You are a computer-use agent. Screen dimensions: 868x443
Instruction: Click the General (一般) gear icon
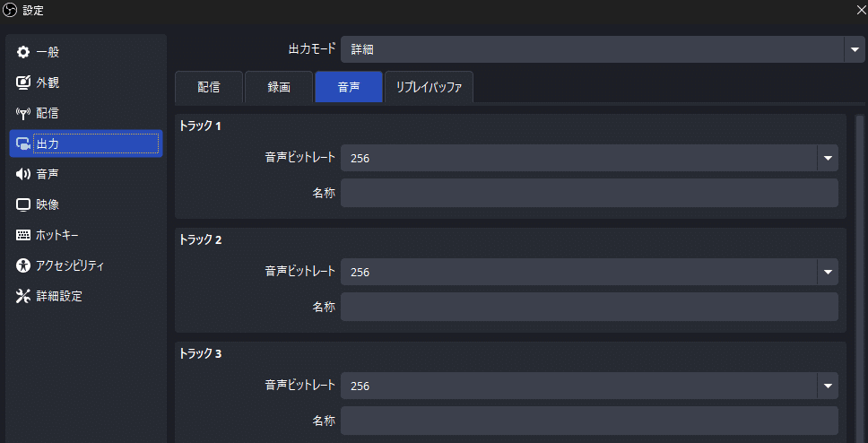23,52
